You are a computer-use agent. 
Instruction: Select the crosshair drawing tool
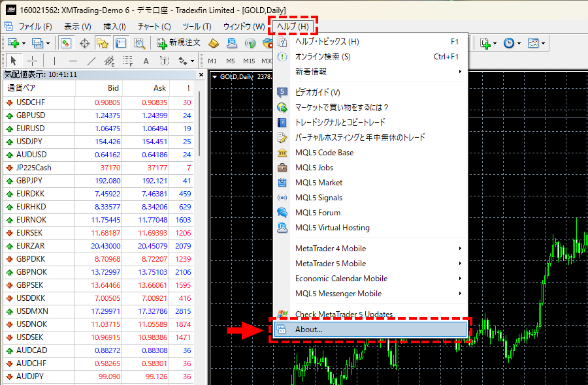click(x=33, y=61)
